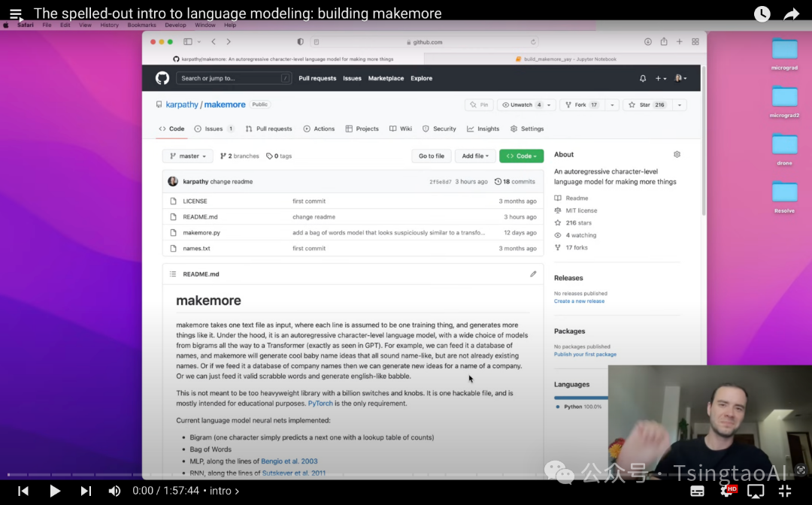Image resolution: width=812 pixels, height=505 pixels.
Task: View the 18 commits history
Action: point(515,182)
